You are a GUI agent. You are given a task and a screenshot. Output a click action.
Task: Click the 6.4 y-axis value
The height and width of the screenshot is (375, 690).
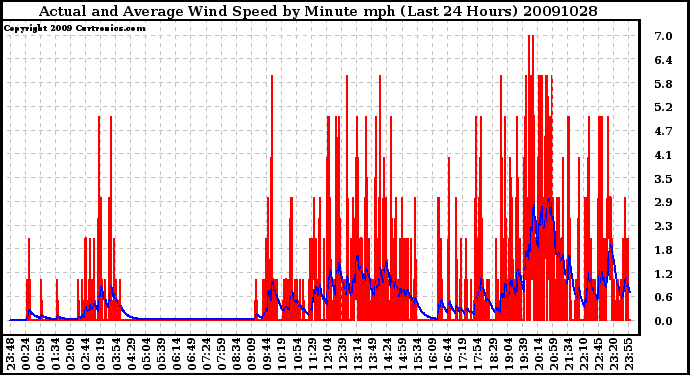[x=663, y=60]
